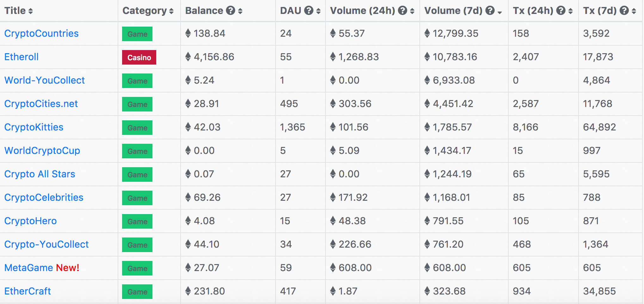Select EtherCraft Tx (7d) value 34,855
Screen dimensions: 644x304
click(600, 291)
